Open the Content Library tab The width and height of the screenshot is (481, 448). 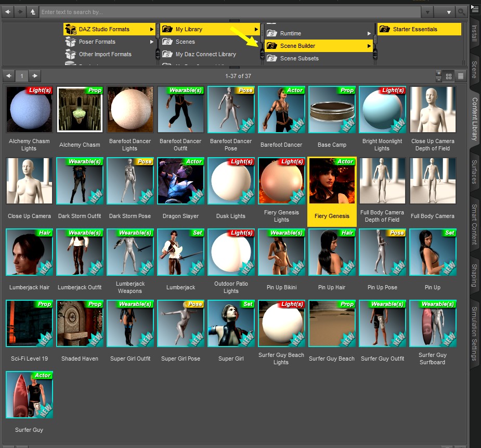475,119
